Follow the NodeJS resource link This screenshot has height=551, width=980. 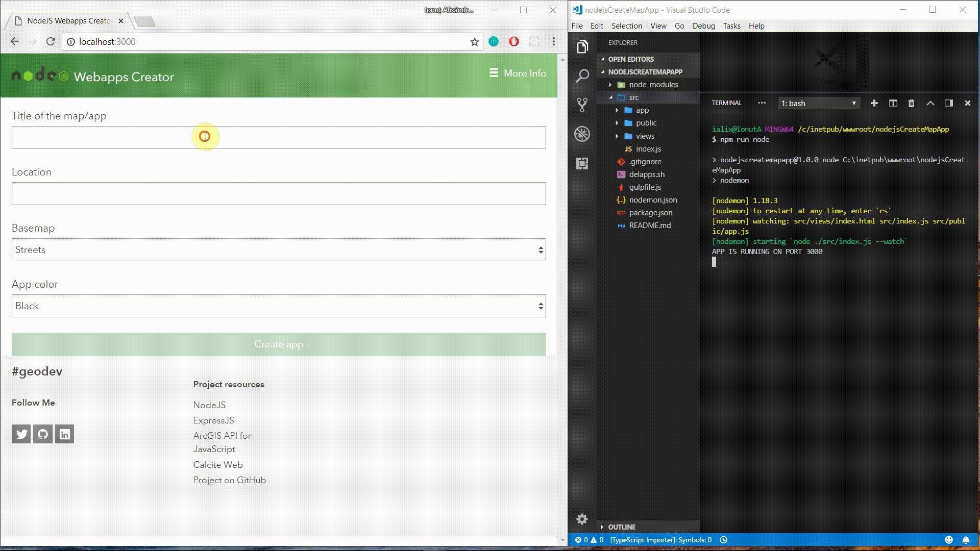click(209, 405)
